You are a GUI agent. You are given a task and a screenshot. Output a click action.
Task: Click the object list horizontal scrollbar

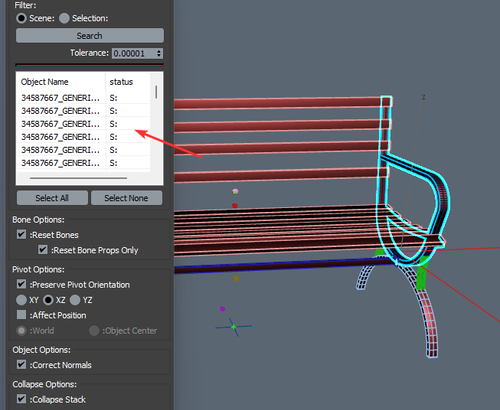78,178
